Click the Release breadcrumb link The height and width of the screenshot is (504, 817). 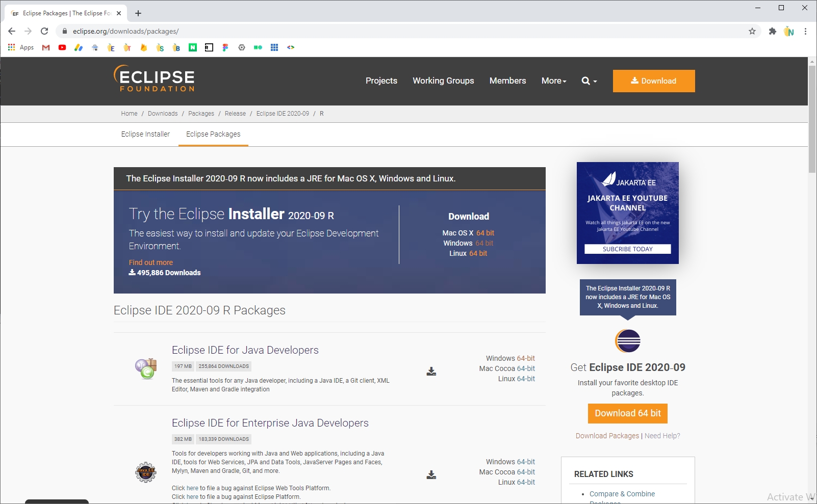pyautogui.click(x=235, y=114)
